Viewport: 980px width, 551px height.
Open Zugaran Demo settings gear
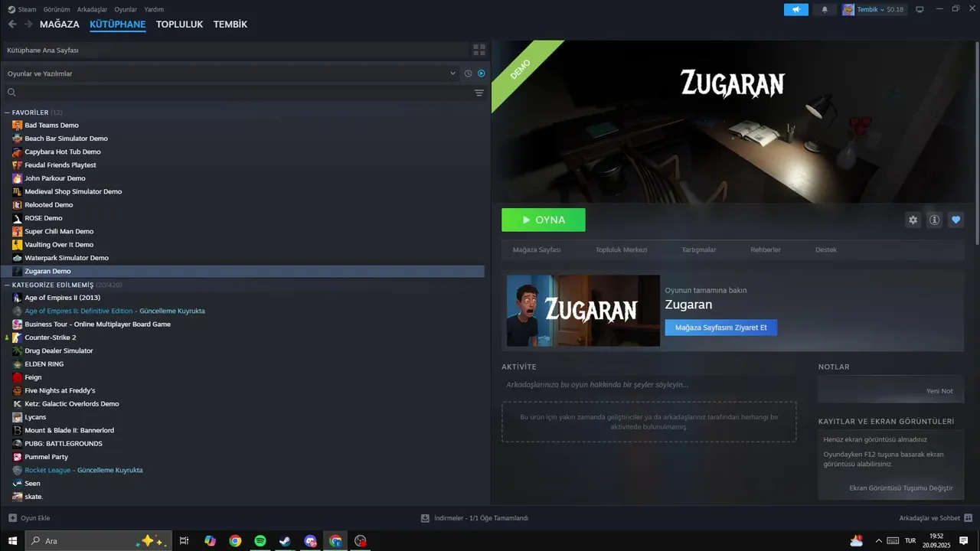[x=913, y=220]
